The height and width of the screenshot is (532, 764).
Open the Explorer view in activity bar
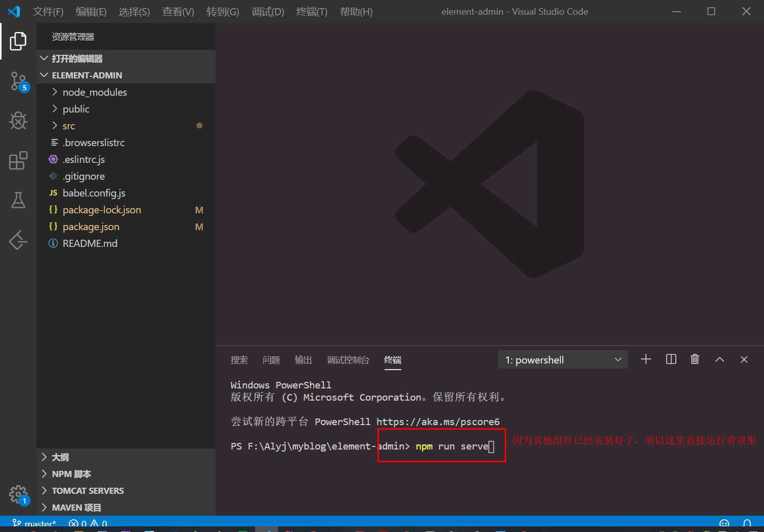[x=18, y=41]
